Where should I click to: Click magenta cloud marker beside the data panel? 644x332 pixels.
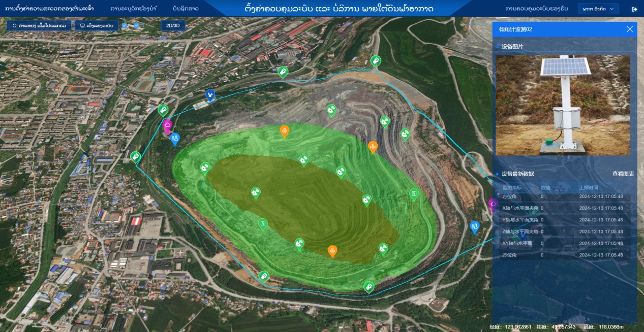coord(493,204)
